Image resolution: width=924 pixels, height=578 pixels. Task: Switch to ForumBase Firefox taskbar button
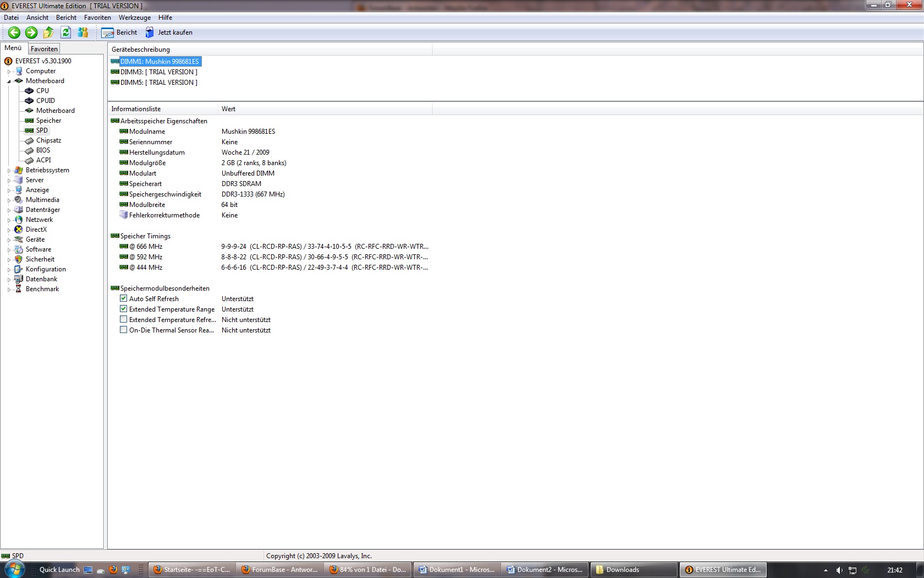280,570
